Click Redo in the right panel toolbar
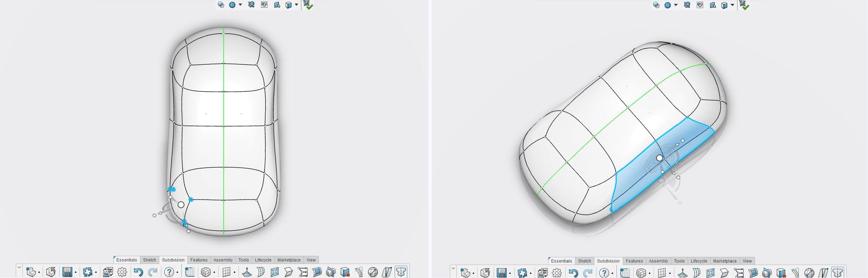This screenshot has height=278, width=868. pyautogui.click(x=588, y=273)
